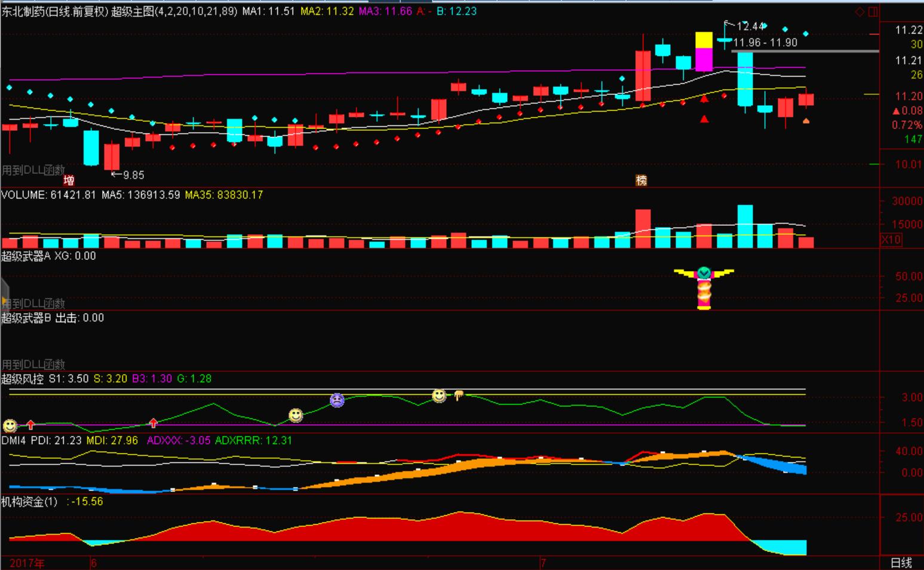Viewport: 924px width, 570px height.
Task: Click the 9.85 low price label
Action: click(133, 175)
